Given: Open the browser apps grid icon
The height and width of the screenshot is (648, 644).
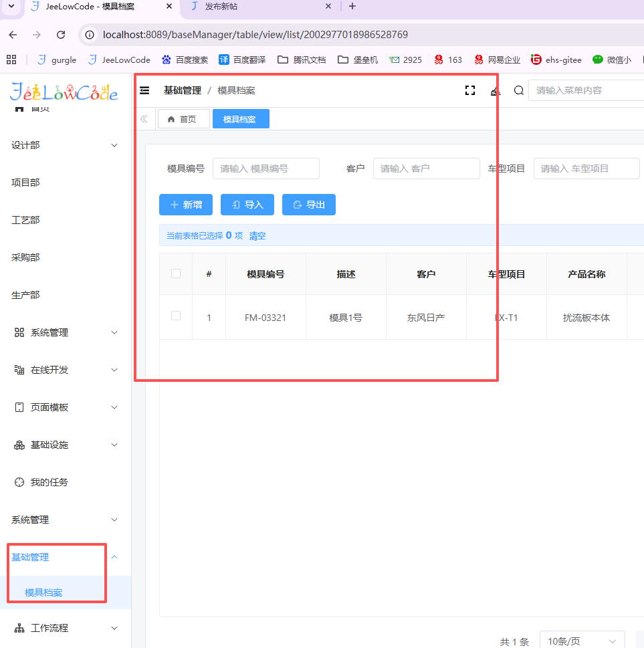Looking at the screenshot, I should point(11,60).
